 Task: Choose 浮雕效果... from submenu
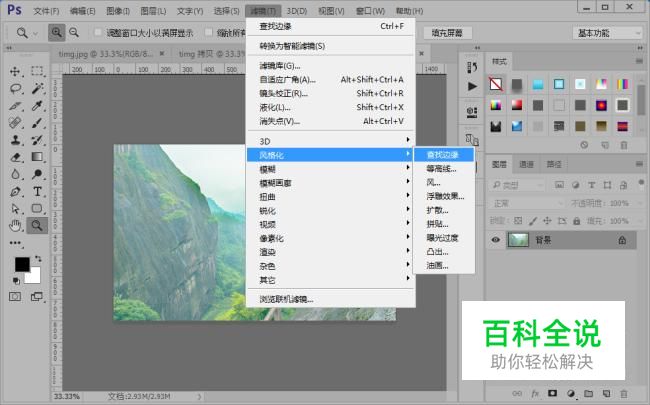(x=444, y=196)
